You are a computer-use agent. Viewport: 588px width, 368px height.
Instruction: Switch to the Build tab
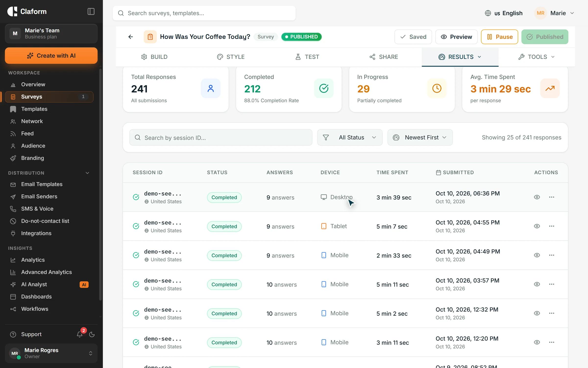154,57
